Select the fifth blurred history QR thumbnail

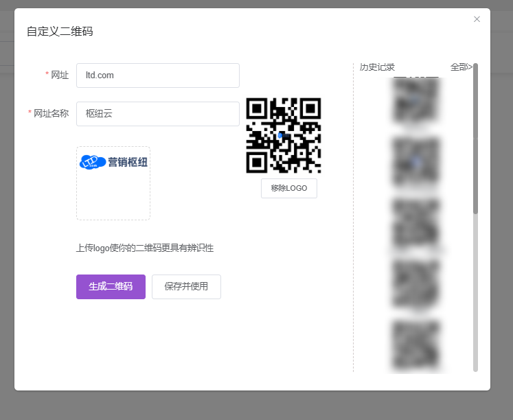pyautogui.click(x=415, y=346)
